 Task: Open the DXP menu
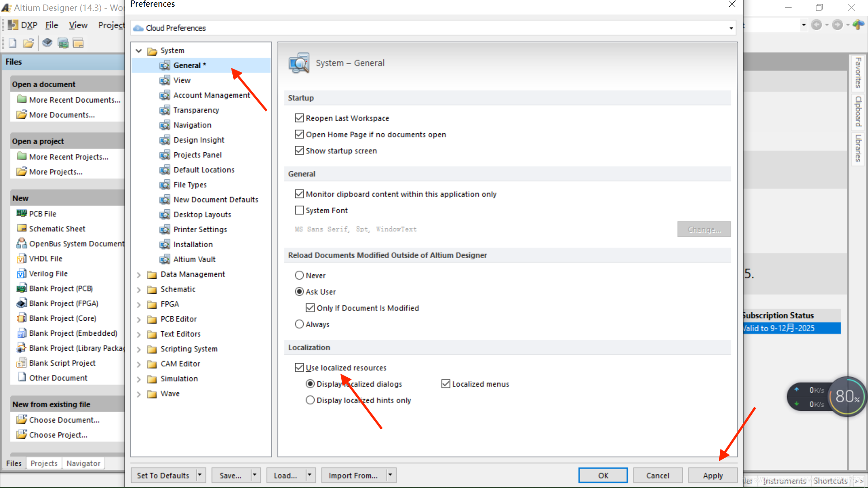pyautogui.click(x=28, y=25)
